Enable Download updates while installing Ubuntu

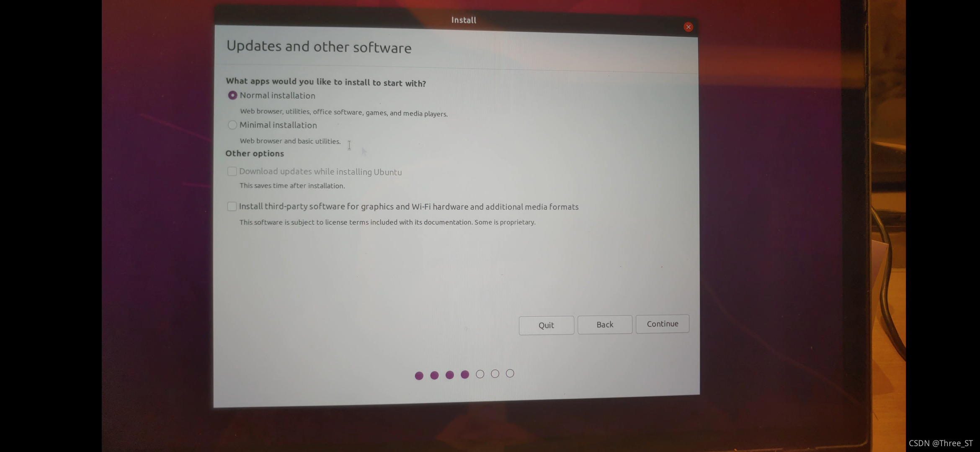pyautogui.click(x=232, y=171)
